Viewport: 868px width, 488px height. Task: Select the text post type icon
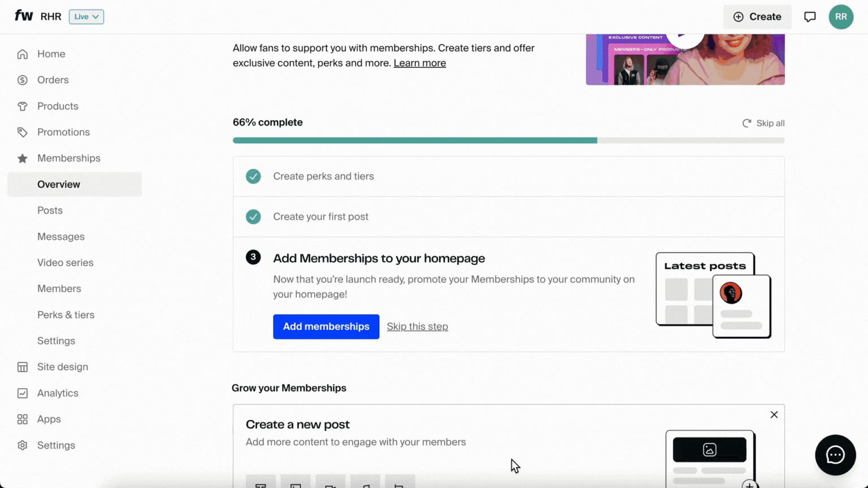tap(261, 484)
